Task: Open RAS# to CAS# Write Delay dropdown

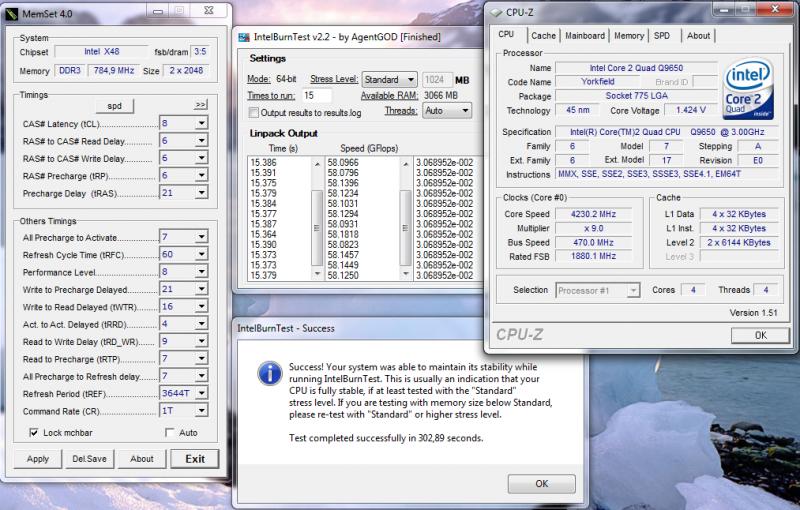Action: [x=202, y=158]
